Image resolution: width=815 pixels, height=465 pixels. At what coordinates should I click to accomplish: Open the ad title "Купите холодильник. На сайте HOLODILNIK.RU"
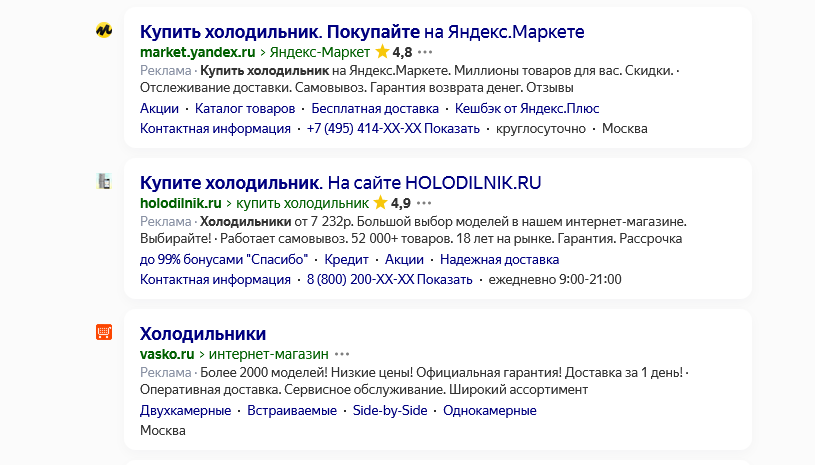click(x=340, y=183)
